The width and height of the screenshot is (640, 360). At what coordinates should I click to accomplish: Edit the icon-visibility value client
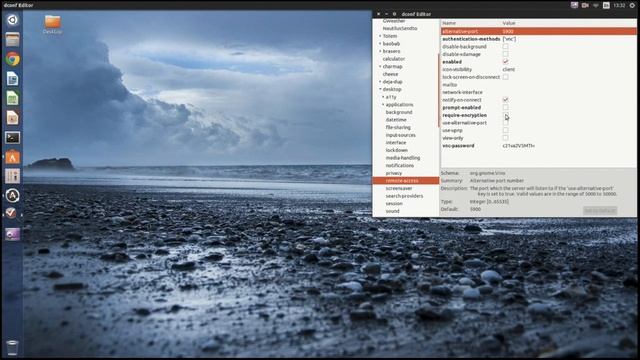509,69
